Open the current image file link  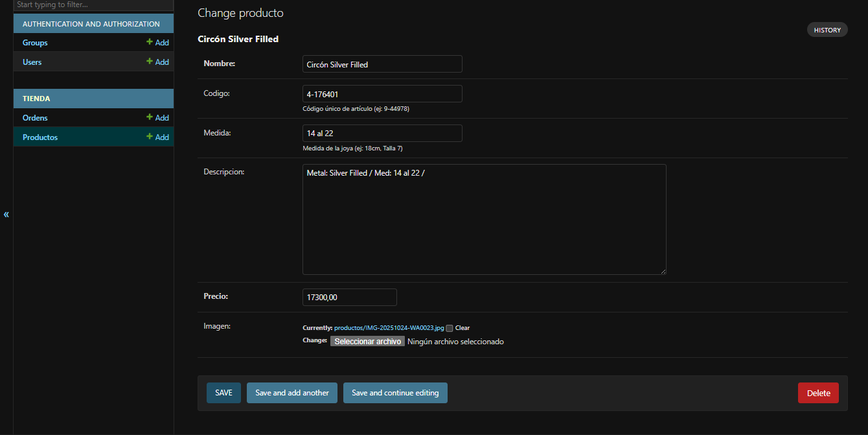[389, 328]
